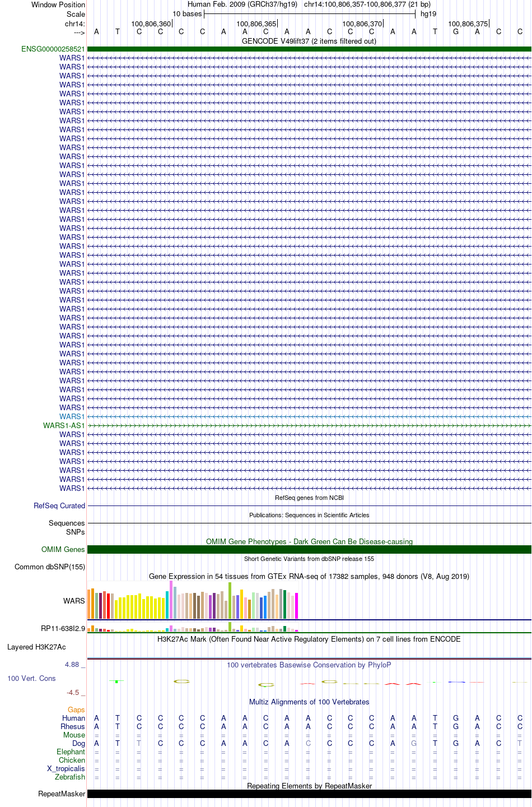Screen dimensions: 532x807
Task: Click the magenta last bar in WARS chart
Action: coord(297,606)
